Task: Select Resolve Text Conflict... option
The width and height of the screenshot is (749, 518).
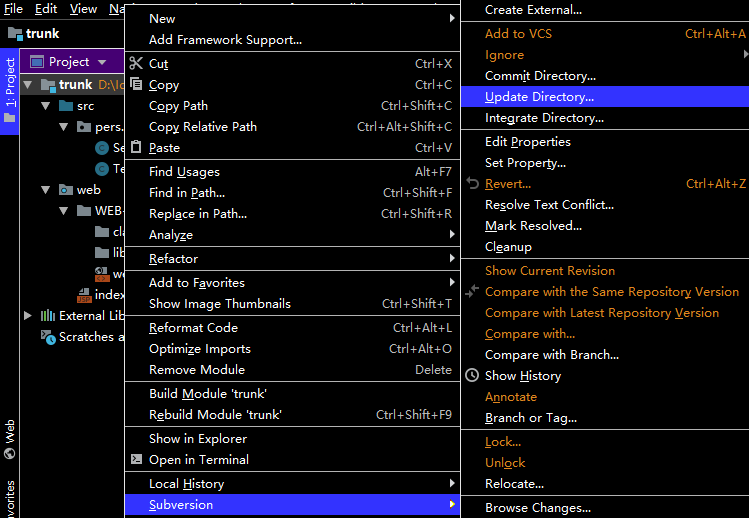Action: click(x=605, y=205)
